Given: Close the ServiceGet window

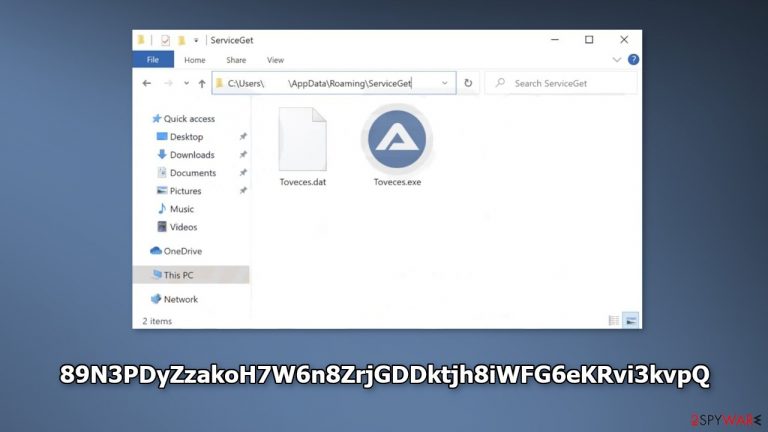Looking at the screenshot, I should (624, 40).
